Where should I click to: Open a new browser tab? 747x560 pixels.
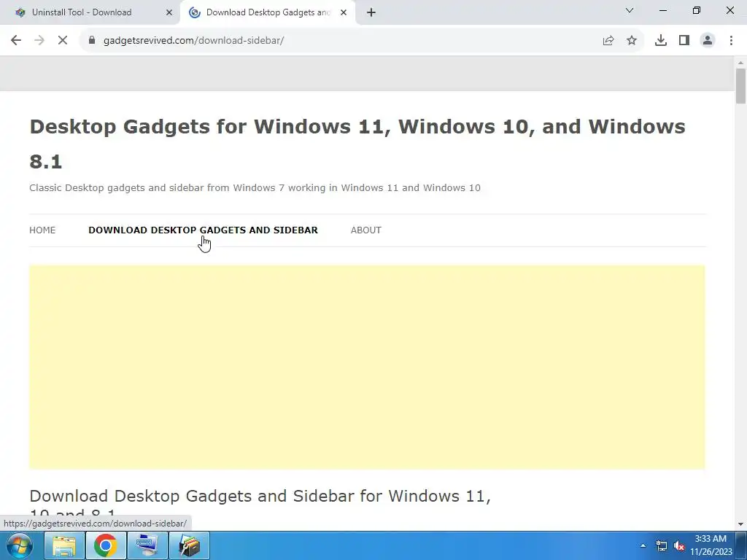click(x=371, y=12)
